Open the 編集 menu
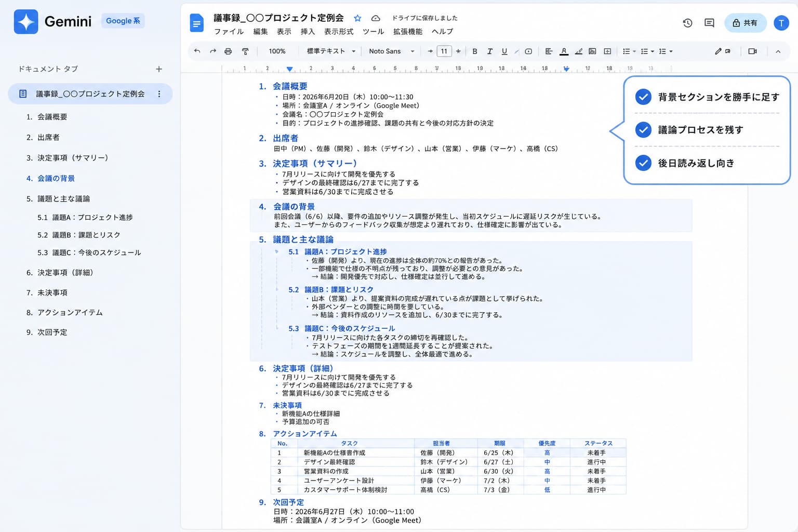This screenshot has width=798, height=532. (261, 32)
